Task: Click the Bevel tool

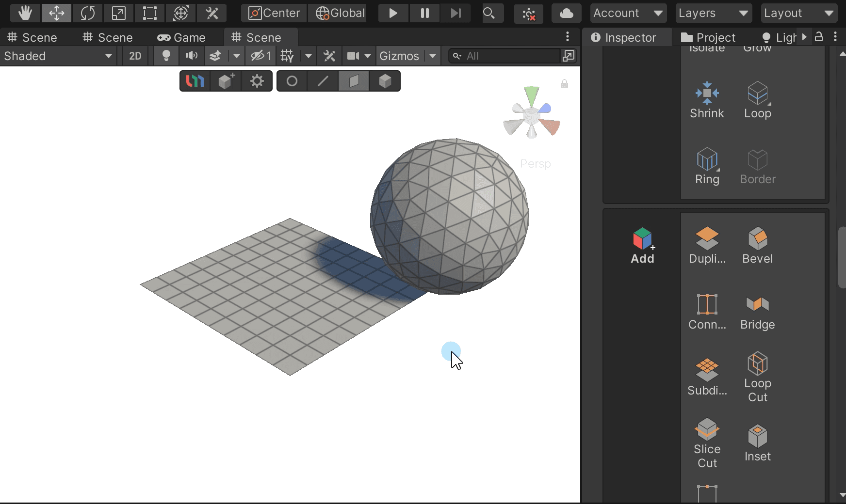Action: [x=758, y=245]
